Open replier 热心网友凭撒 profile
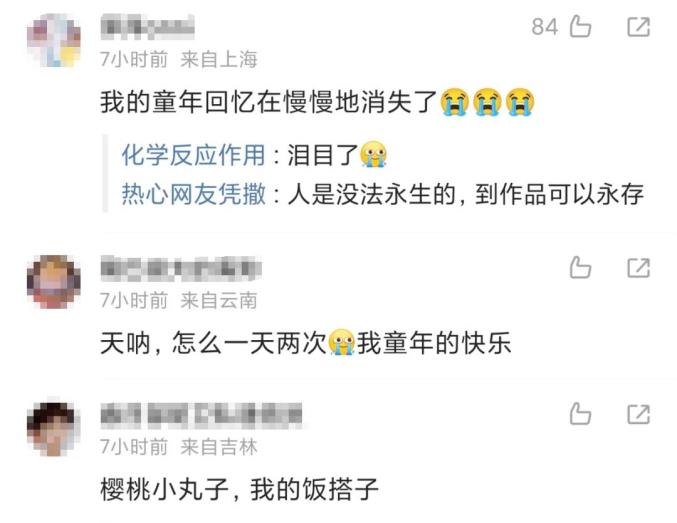Screen dimensions: 677x523 coord(193,194)
